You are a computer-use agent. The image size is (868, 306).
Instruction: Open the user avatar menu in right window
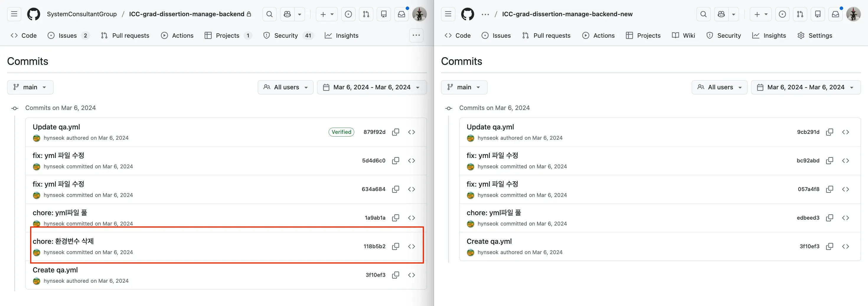coord(854,14)
